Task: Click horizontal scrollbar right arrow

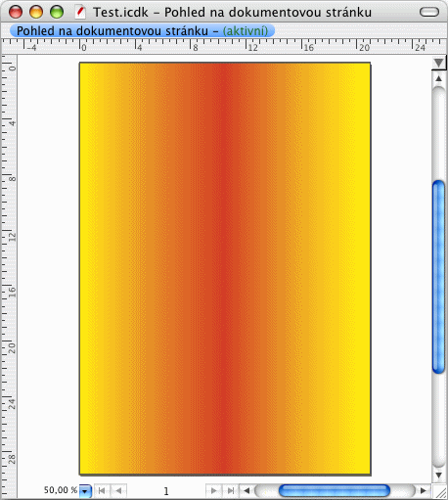Action: coord(424,490)
